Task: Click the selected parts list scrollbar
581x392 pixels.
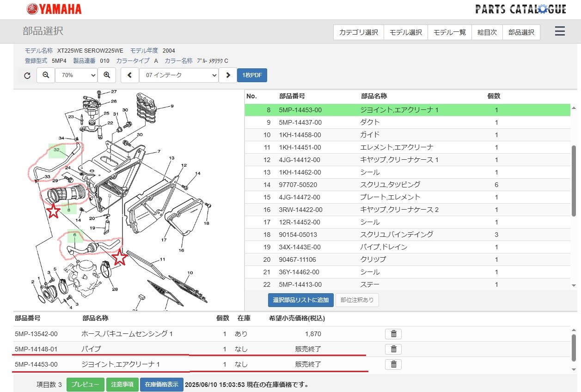Action: click(574, 349)
